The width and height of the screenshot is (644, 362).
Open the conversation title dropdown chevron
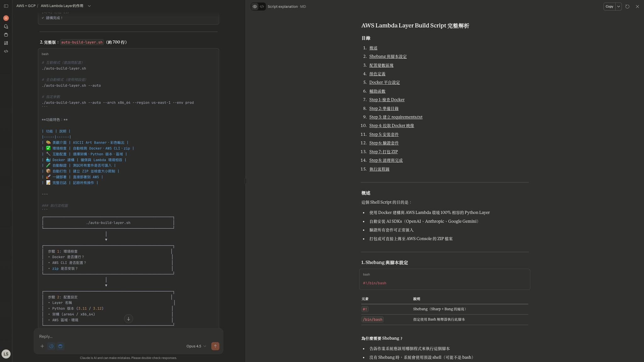point(89,6)
